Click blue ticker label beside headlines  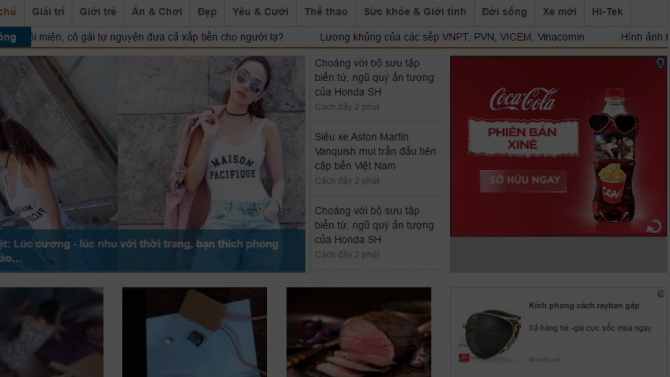click(15, 37)
